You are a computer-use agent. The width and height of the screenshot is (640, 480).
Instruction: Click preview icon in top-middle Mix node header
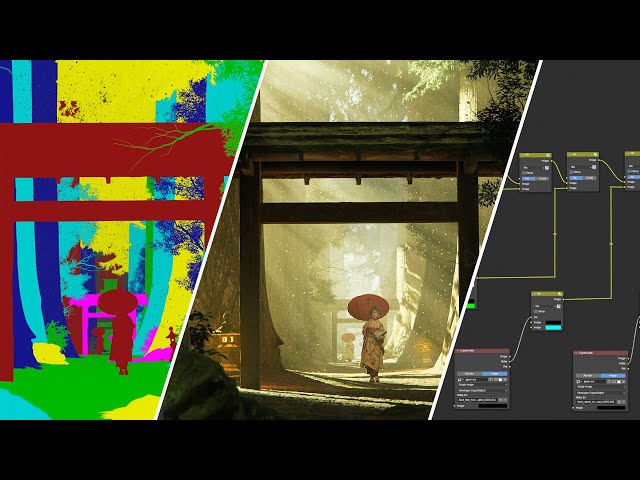pos(595,154)
